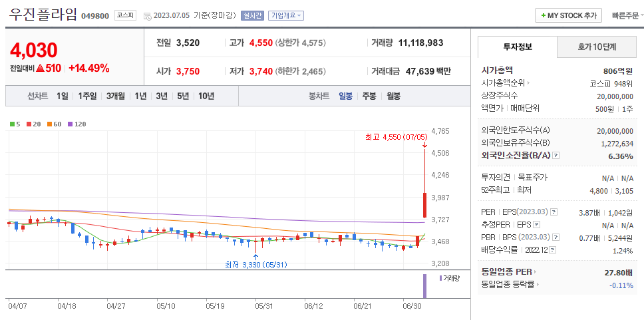Click the 최저 3,330 (05/31) chart marker

(x=256, y=265)
